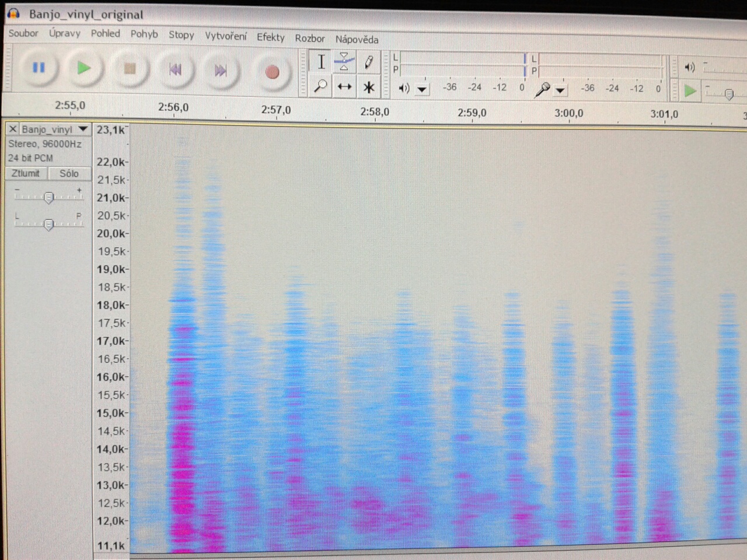This screenshot has height=560, width=747.
Task: Skip to end of track
Action: tap(220, 71)
